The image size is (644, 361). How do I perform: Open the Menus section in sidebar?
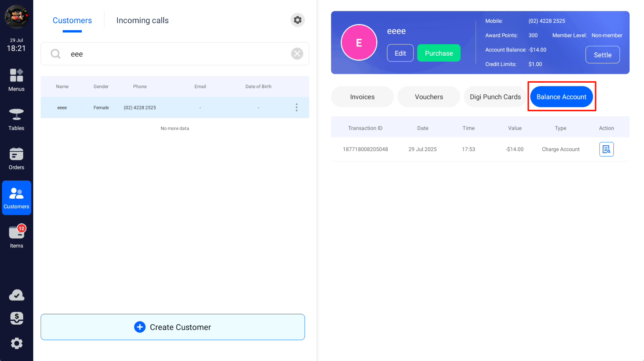pyautogui.click(x=16, y=80)
